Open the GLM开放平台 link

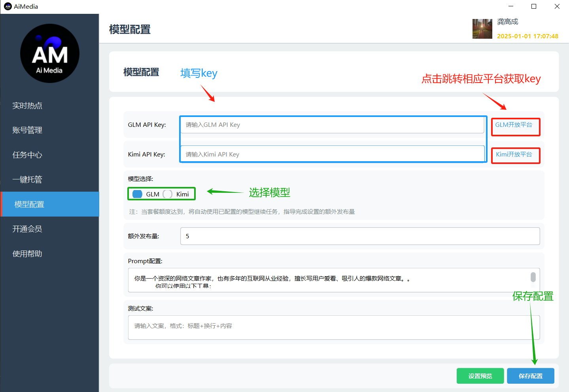pos(515,126)
